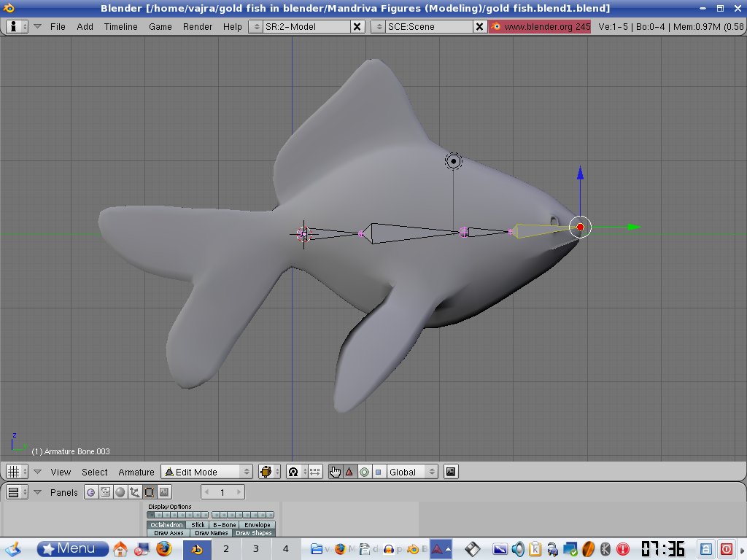Open the Edit Mode dropdown
The width and height of the screenshot is (747, 560).
pos(206,472)
